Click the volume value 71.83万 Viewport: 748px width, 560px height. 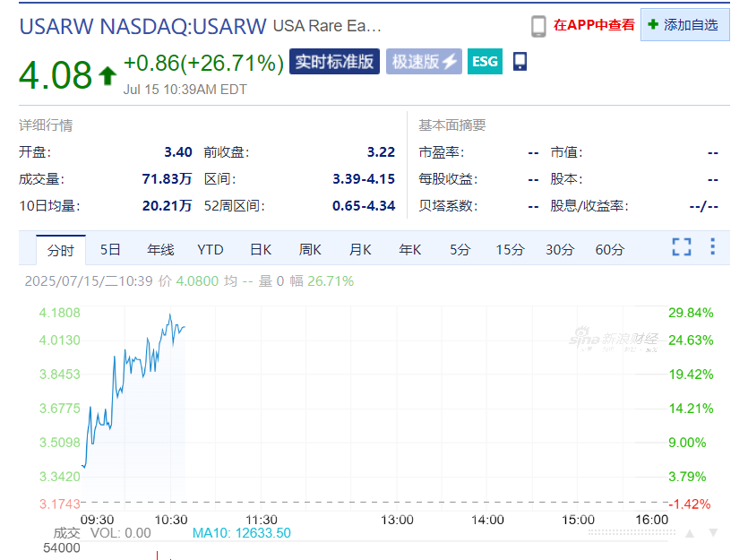click(167, 179)
